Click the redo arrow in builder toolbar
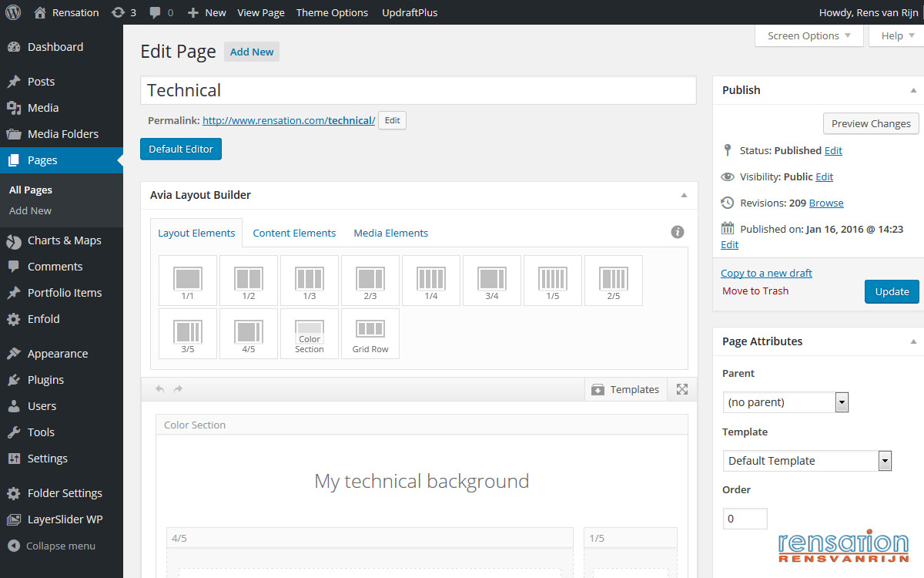Viewport: 924px width, 578px height. coord(178,389)
